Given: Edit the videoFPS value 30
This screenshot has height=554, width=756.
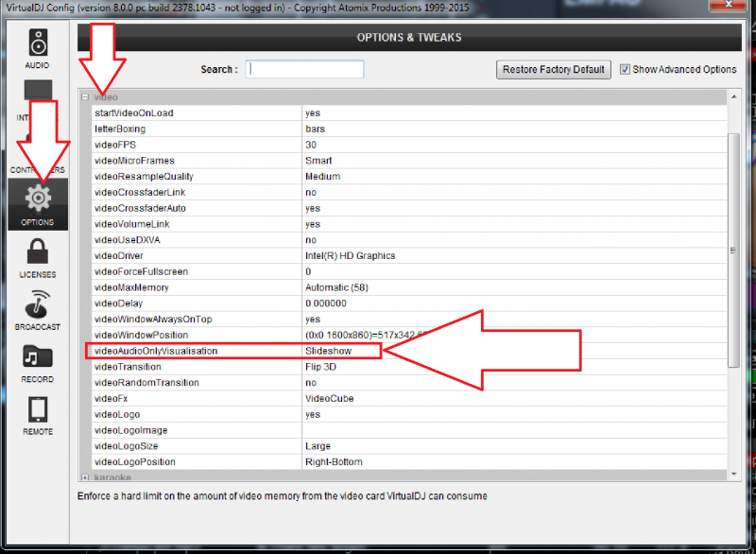Looking at the screenshot, I should (311, 145).
